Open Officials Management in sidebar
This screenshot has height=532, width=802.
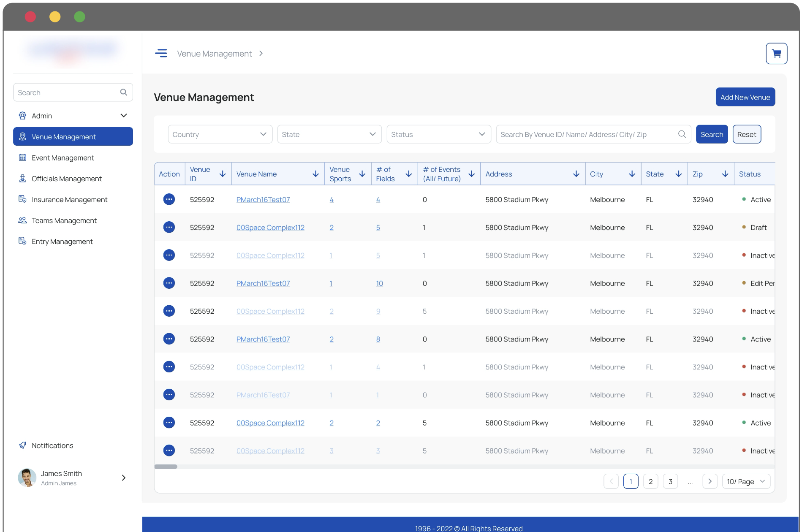tap(67, 179)
